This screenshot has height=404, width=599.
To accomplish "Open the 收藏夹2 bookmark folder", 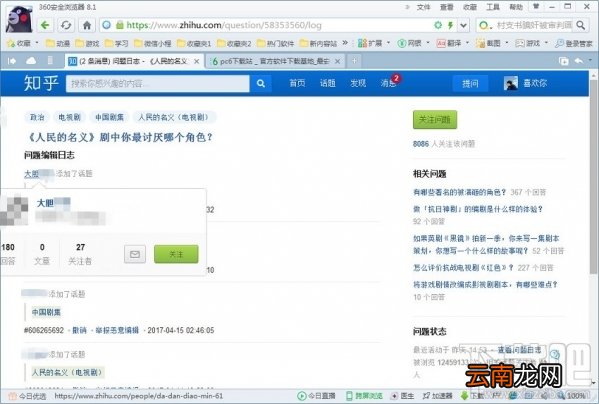I will [x=234, y=43].
